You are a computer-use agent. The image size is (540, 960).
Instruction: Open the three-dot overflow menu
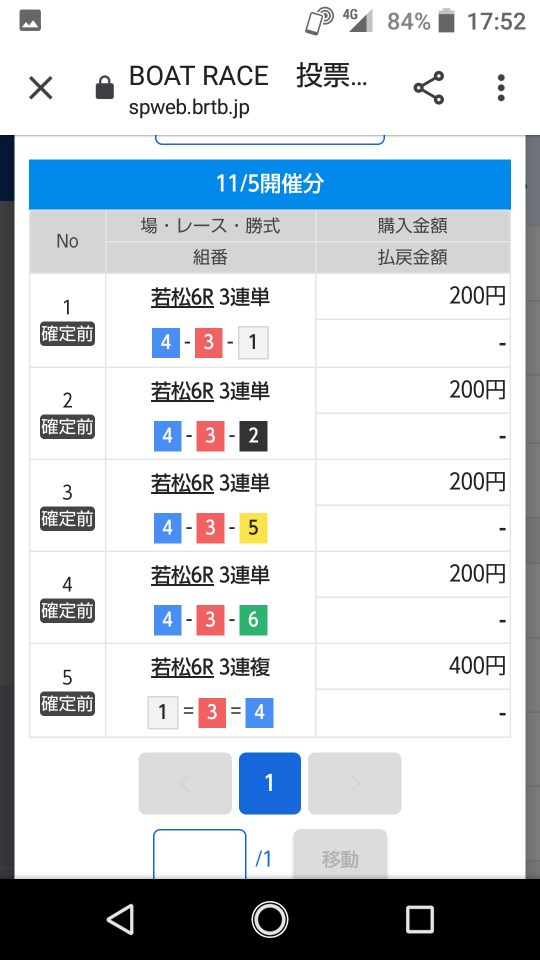501,88
